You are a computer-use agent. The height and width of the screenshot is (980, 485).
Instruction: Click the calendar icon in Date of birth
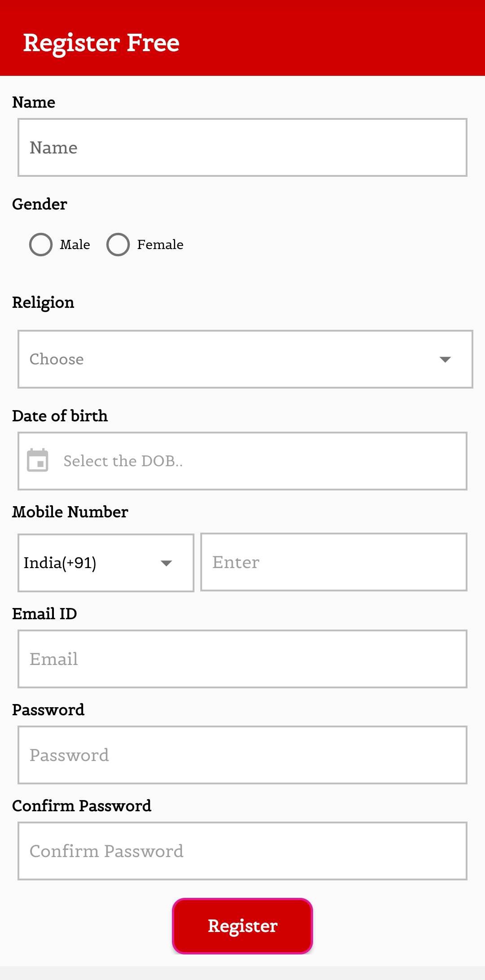tap(38, 460)
